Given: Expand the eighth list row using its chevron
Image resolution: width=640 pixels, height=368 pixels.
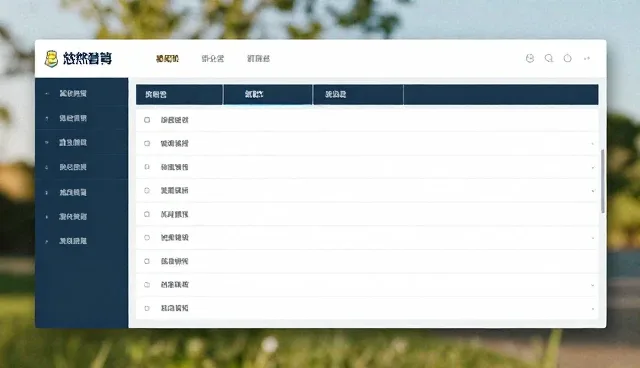Looking at the screenshot, I should point(593,286).
